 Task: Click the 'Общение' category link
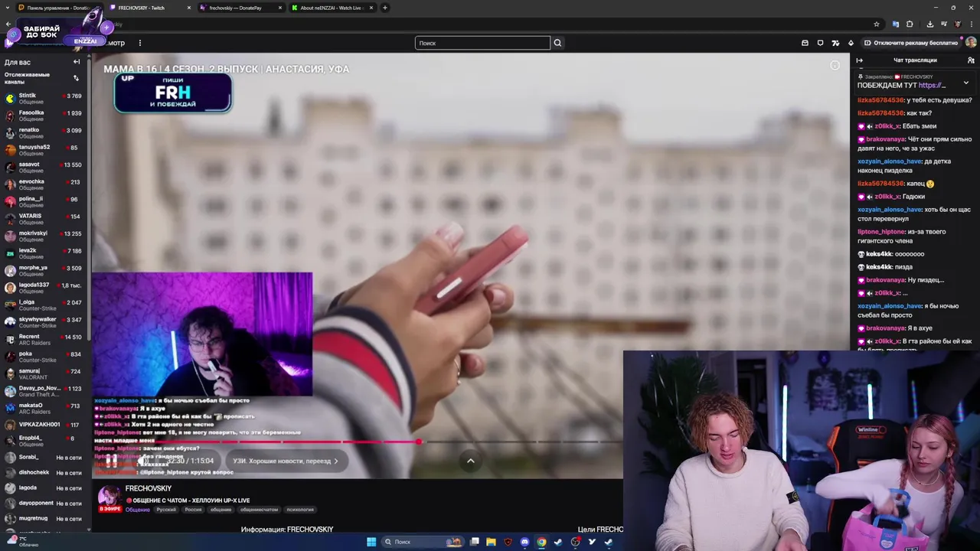click(x=138, y=510)
